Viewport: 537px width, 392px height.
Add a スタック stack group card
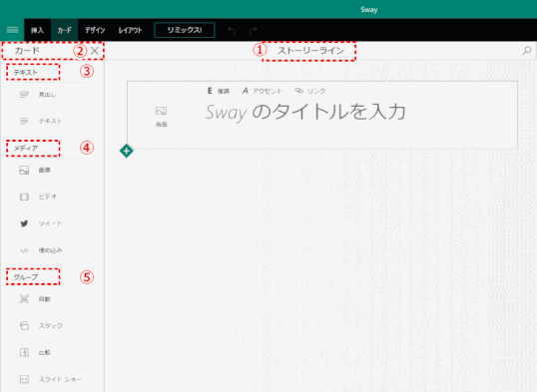click(x=41, y=325)
